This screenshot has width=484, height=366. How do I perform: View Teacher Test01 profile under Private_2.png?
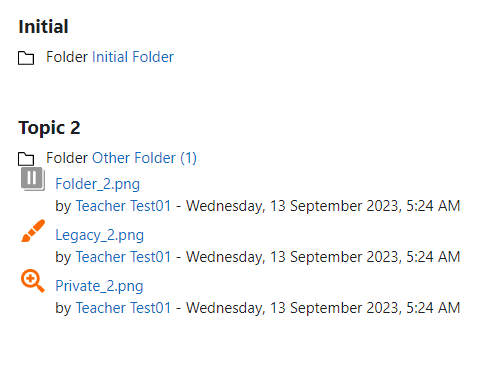[123, 308]
